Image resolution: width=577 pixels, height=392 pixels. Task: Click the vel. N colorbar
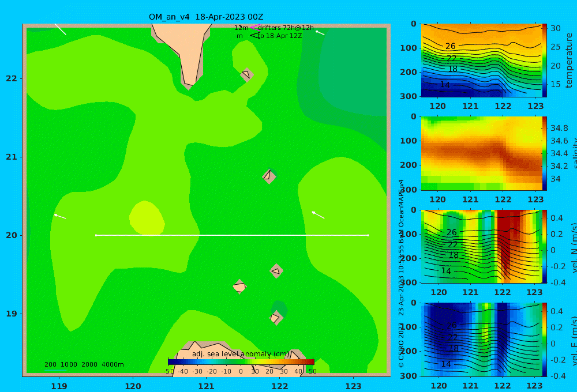[x=544, y=246]
